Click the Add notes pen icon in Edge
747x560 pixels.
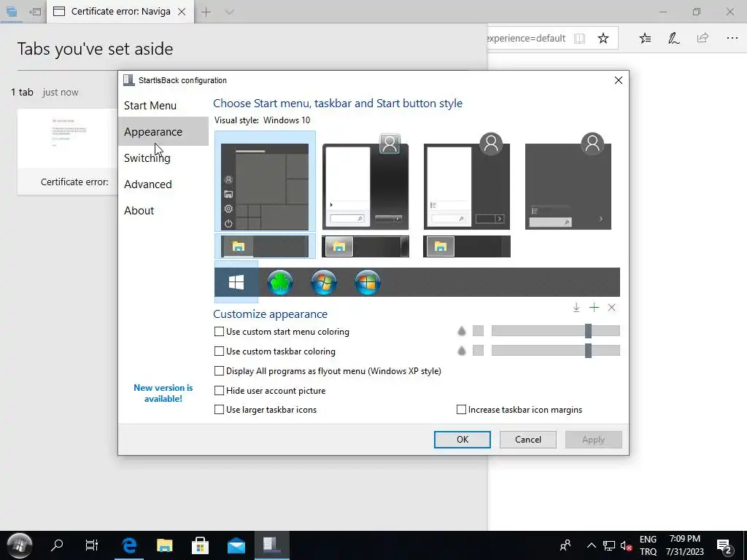pyautogui.click(x=673, y=38)
